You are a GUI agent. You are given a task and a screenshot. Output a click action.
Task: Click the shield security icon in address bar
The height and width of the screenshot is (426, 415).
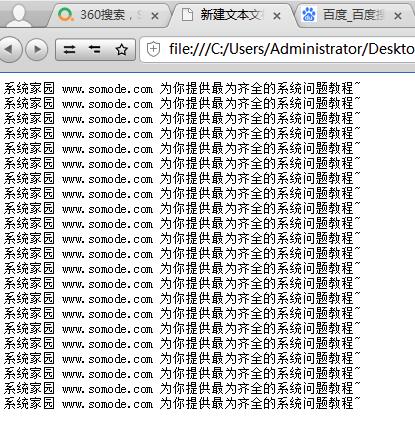click(153, 49)
